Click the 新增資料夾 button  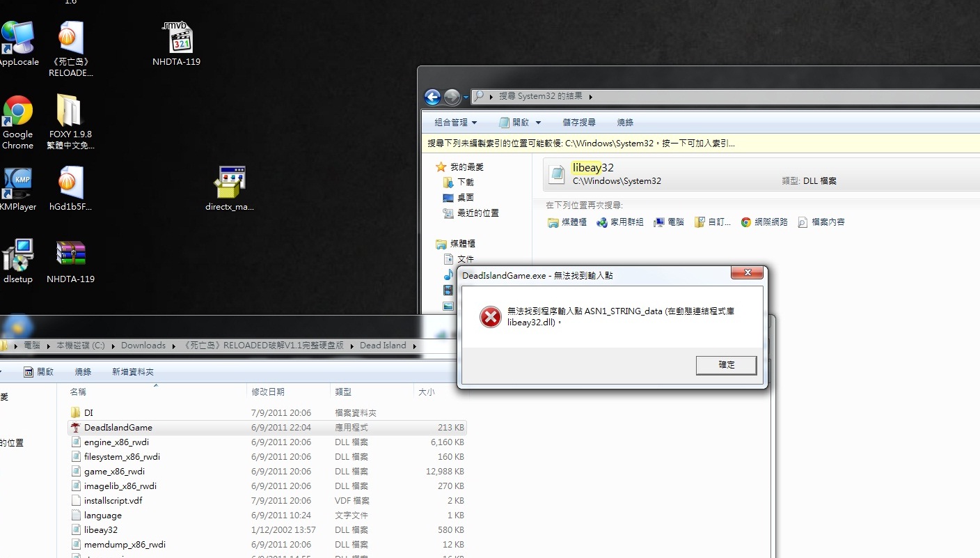133,372
